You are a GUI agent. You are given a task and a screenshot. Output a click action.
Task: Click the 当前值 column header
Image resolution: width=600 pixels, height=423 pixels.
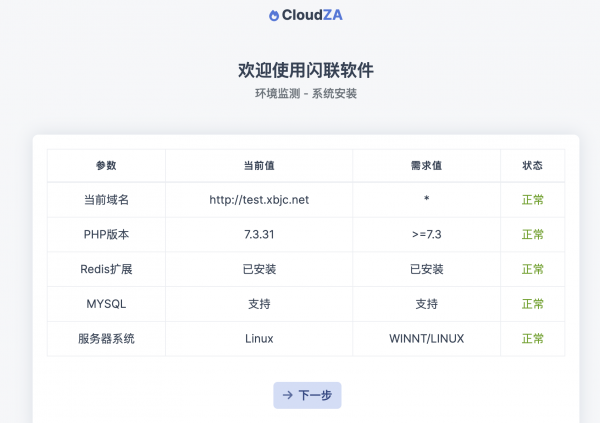tap(259, 165)
